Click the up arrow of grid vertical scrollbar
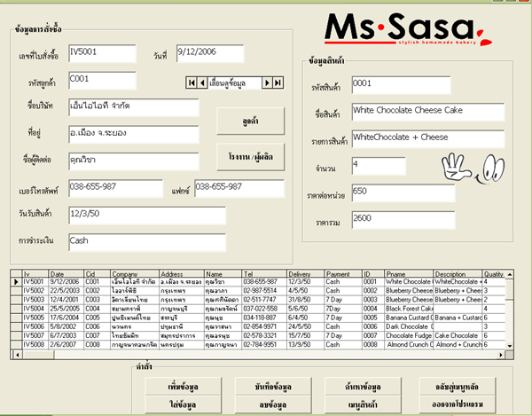This screenshot has height=416, width=532. [x=510, y=274]
